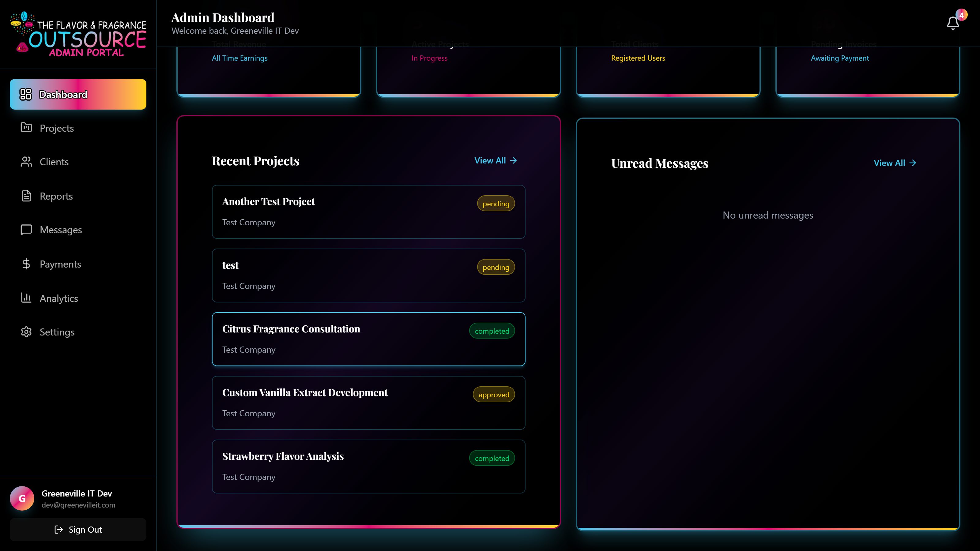Click the Sign Out button
Viewport: 980px width, 551px height.
click(x=78, y=529)
